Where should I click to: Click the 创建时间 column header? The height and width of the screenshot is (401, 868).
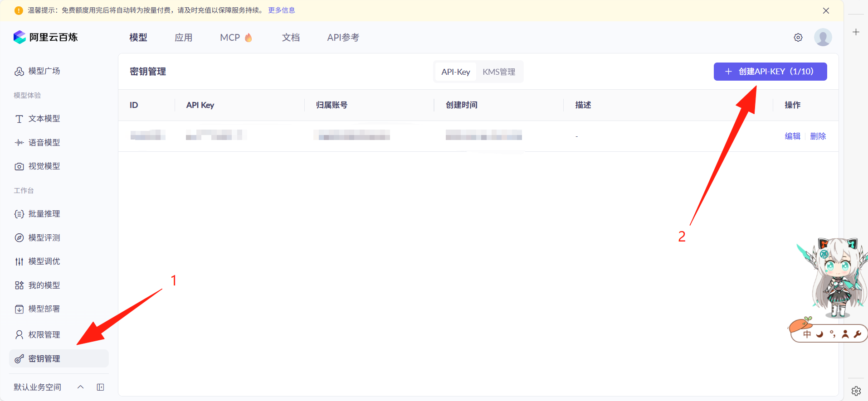pyautogui.click(x=461, y=105)
